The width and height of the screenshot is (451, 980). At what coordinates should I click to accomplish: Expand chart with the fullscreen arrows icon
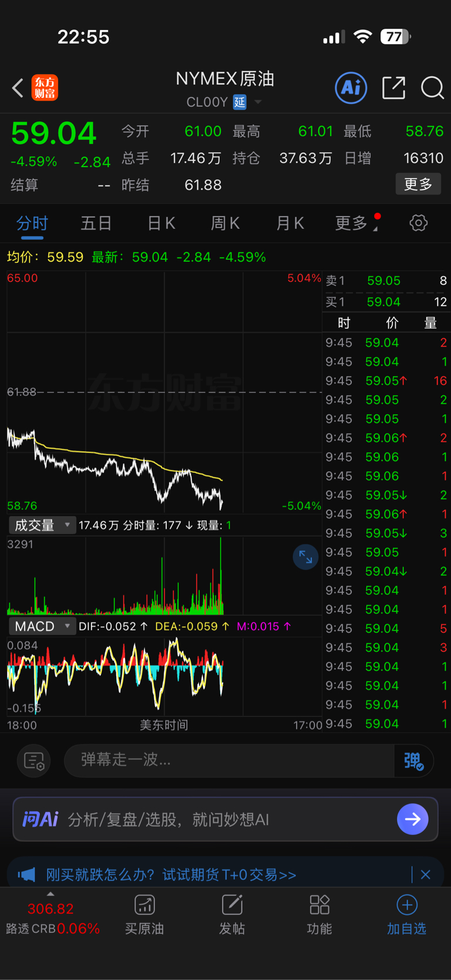coord(305,557)
